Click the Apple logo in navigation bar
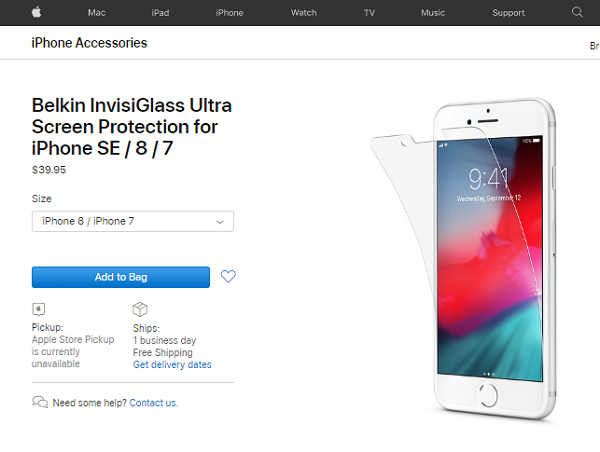The image size is (600, 452). click(x=36, y=12)
